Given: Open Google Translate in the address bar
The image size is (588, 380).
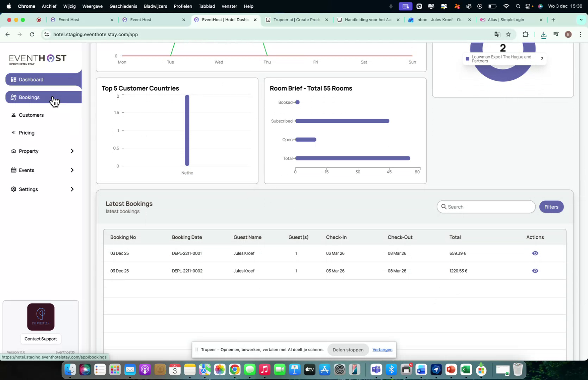Looking at the screenshot, I should point(497,34).
